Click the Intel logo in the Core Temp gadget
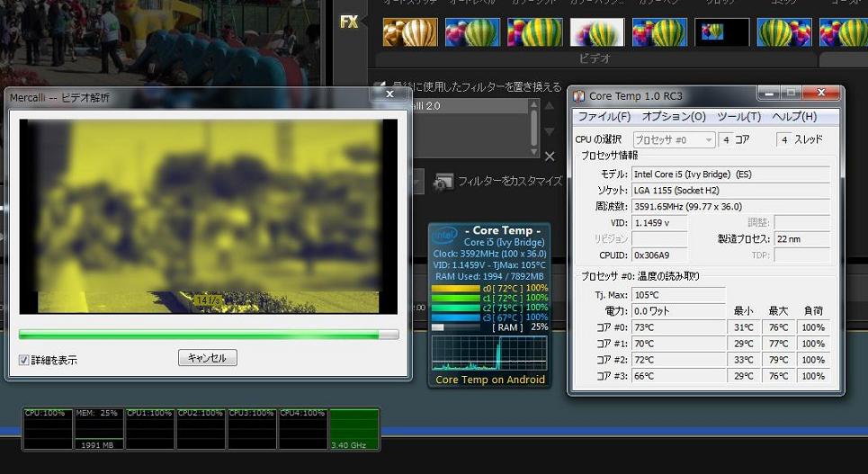Image resolution: width=868 pixels, height=474 pixels. (x=445, y=237)
